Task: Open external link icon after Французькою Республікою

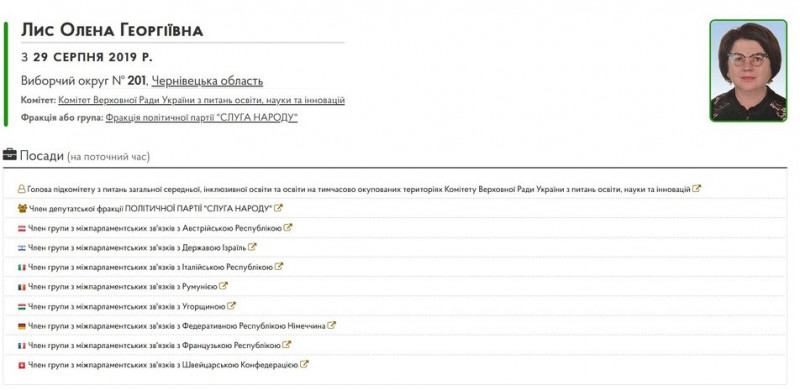Action: click(287, 345)
